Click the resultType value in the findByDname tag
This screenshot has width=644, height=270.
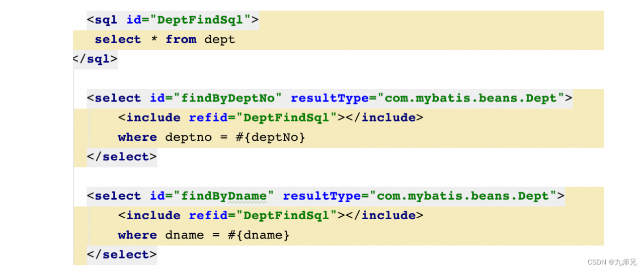[x=463, y=196]
